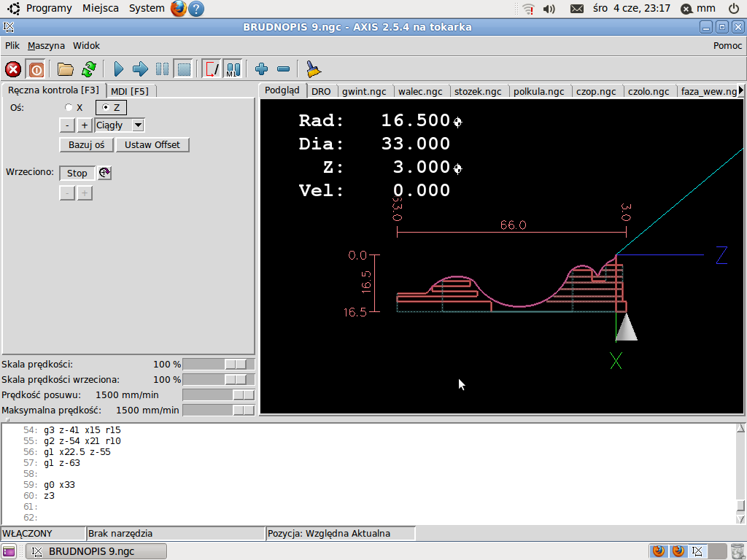Viewport: 747px width, 560px height.
Task: Click the G-code pane scrollbar down arrow
Action: 740,518
